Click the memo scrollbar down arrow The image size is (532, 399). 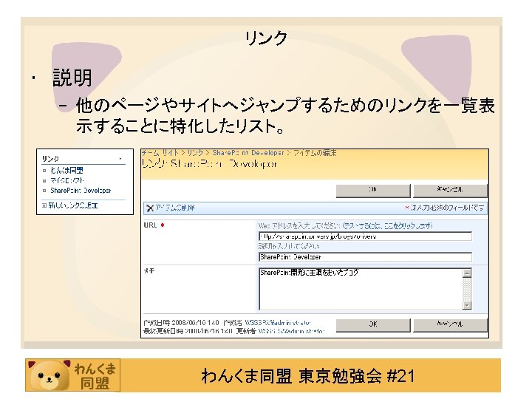(467, 305)
